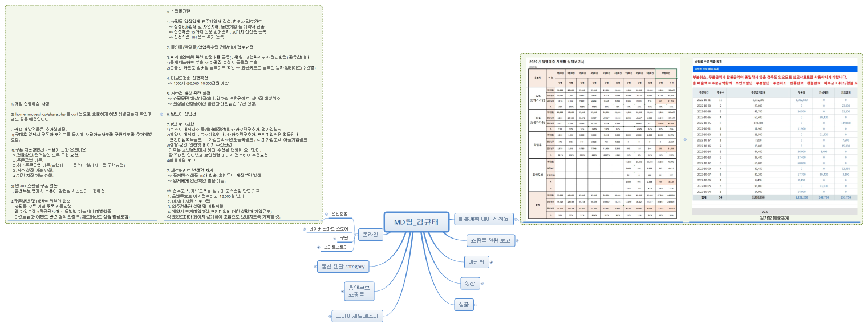Click the red 부분취소 warning line
Screen dimensions: 868x327
770,77
